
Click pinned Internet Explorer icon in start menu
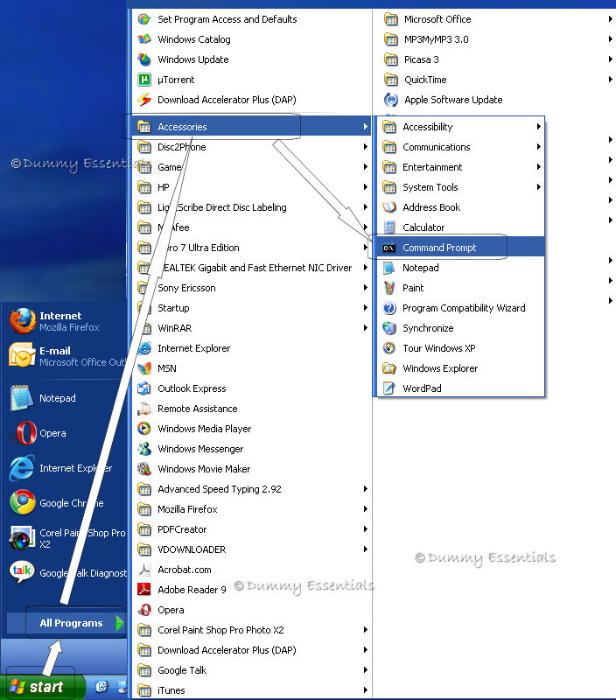[21, 468]
